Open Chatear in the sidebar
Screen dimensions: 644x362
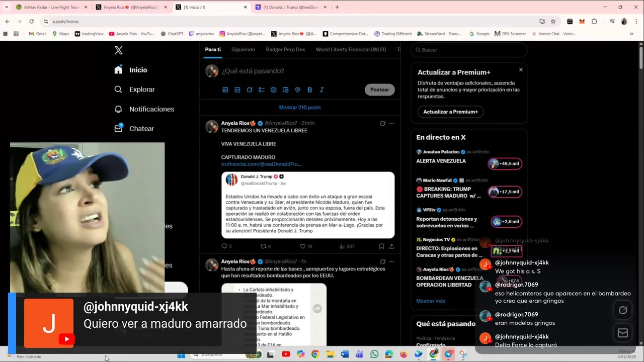point(134,129)
